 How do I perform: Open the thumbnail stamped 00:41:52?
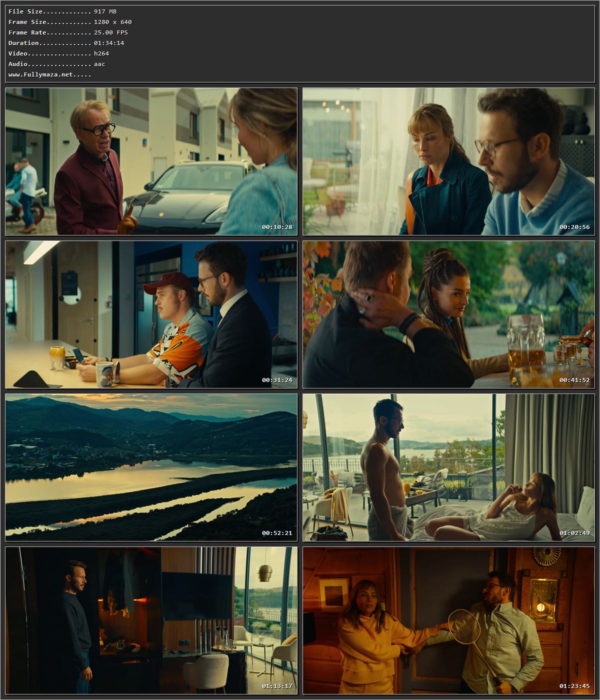click(x=448, y=314)
